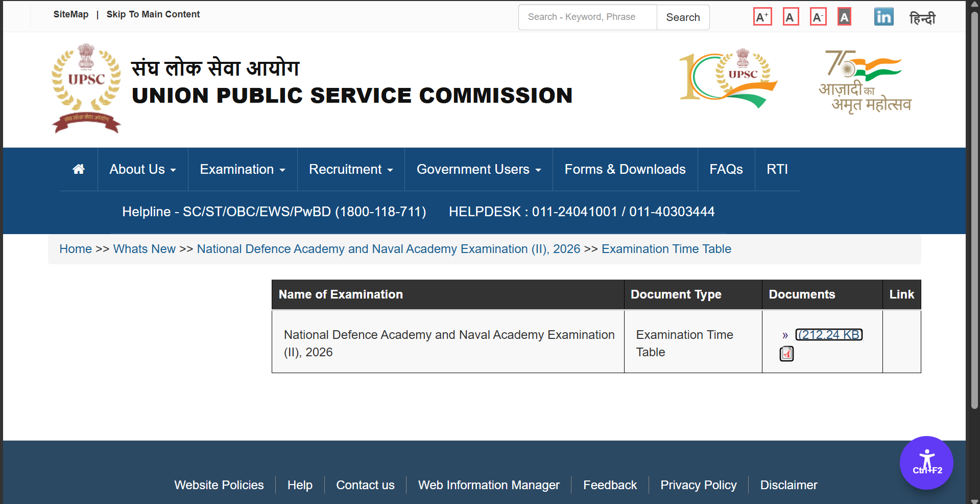The width and height of the screenshot is (980, 504).
Task: Click Azadi Ka Amrit Mahotsav logo
Action: coord(865,82)
